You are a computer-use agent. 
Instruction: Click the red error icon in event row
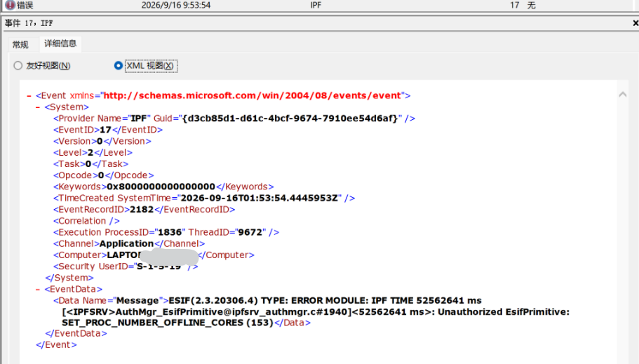(10, 5)
